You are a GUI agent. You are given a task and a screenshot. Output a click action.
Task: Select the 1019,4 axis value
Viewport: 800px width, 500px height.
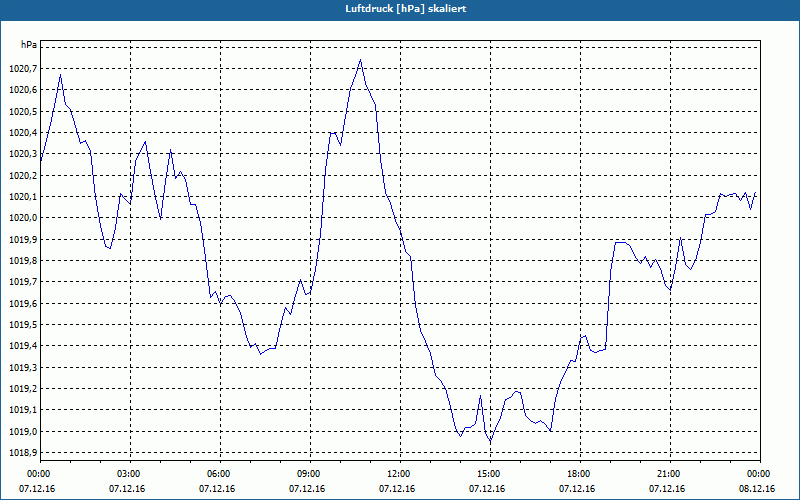(23, 346)
